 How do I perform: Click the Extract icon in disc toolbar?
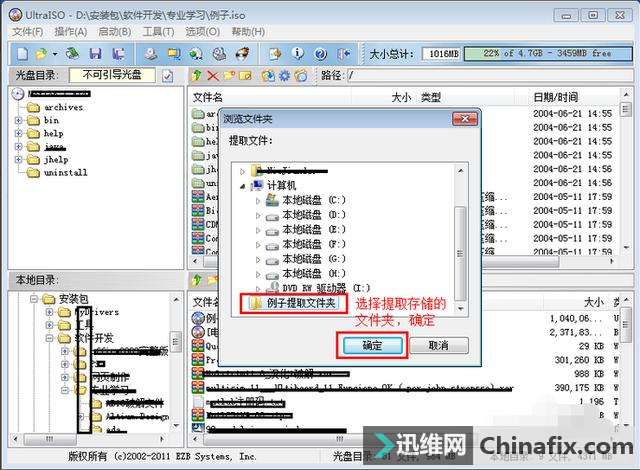click(268, 75)
